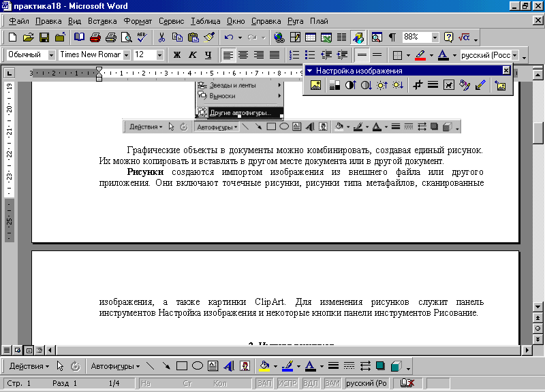Open the Microsoft Word Help icon
This screenshot has width=545, height=392.
(449, 37)
